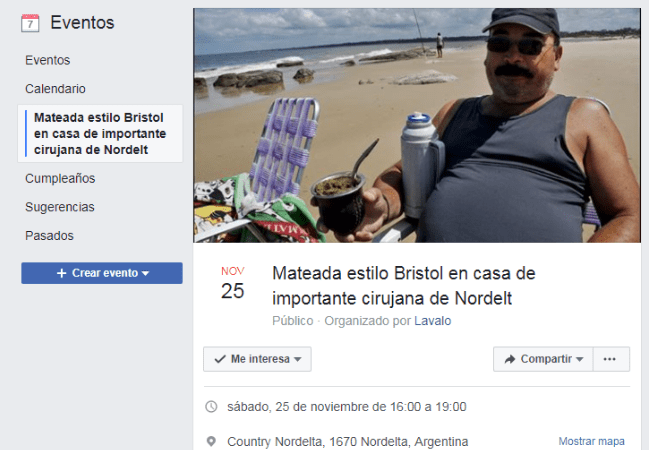Click the Mostrar mapa link
The image size is (649, 450).
click(x=591, y=441)
